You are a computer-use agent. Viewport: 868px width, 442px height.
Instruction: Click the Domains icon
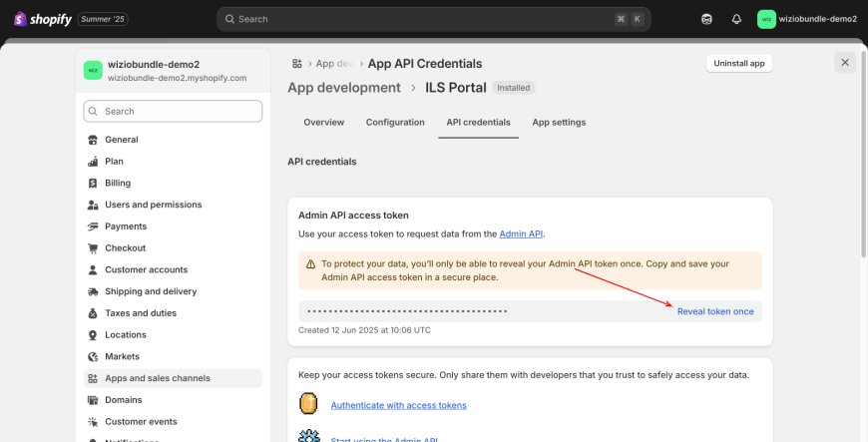pyautogui.click(x=93, y=400)
